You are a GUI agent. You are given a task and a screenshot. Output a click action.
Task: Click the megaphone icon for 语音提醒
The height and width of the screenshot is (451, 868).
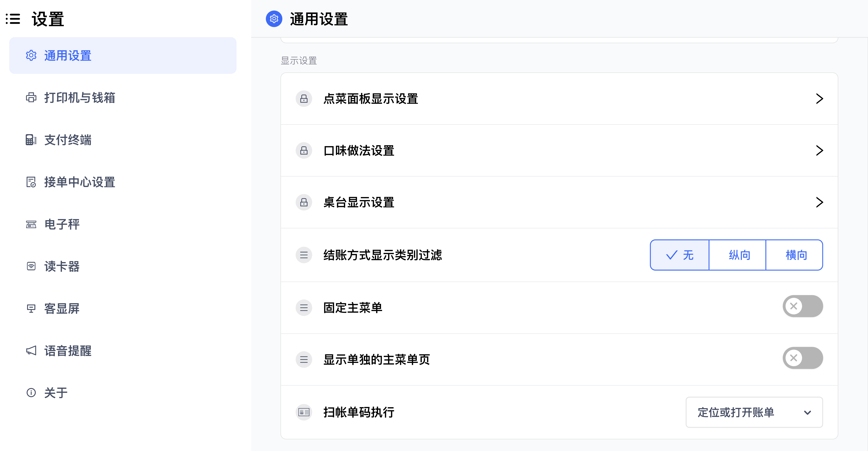pos(31,351)
